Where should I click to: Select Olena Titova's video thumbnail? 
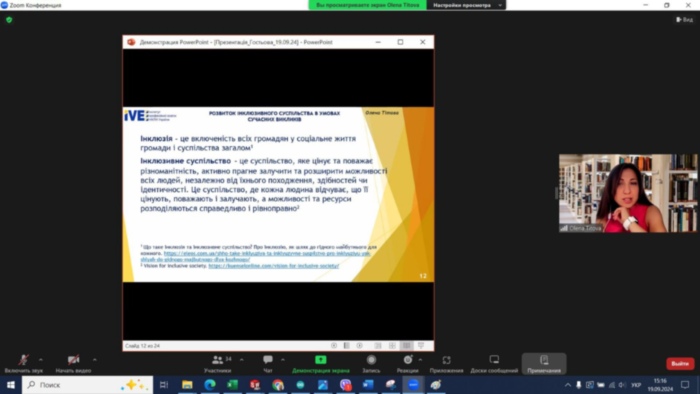pyautogui.click(x=628, y=193)
